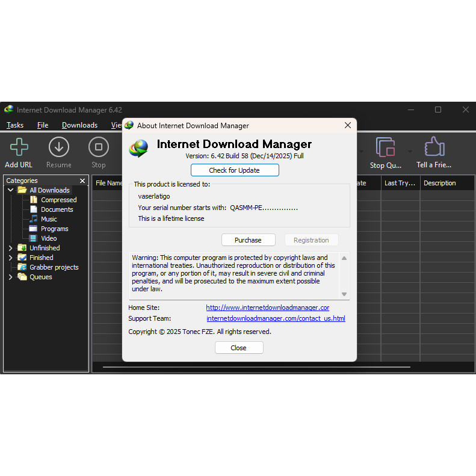Image resolution: width=476 pixels, height=476 pixels.
Task: Click the large IDM logo in About dialog
Action: (x=139, y=149)
